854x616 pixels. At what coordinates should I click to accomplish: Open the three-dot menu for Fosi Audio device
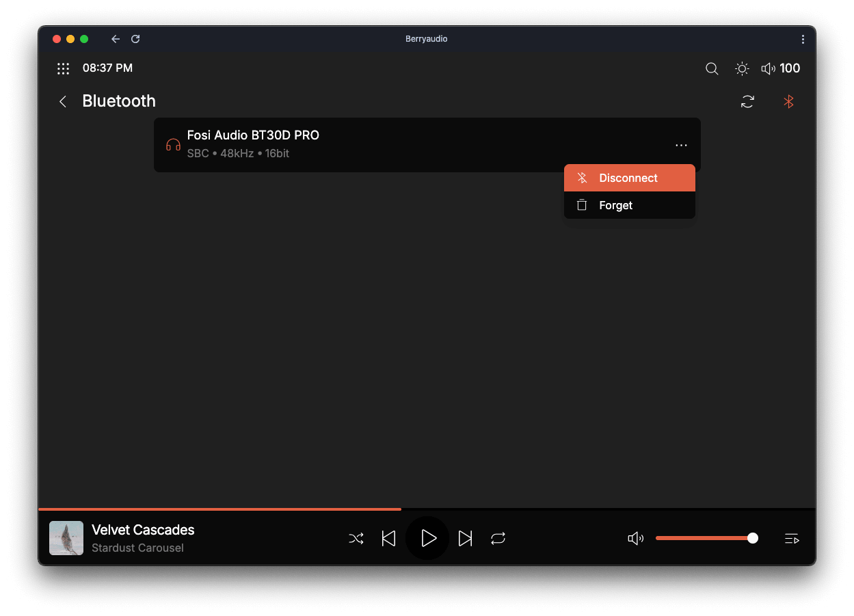(x=680, y=145)
